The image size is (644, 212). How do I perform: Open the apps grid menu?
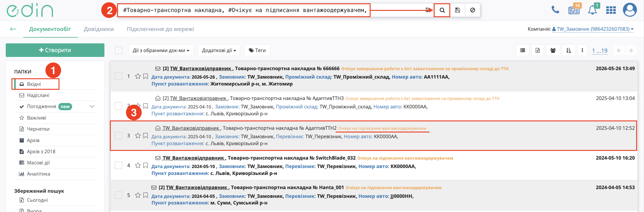point(611,10)
